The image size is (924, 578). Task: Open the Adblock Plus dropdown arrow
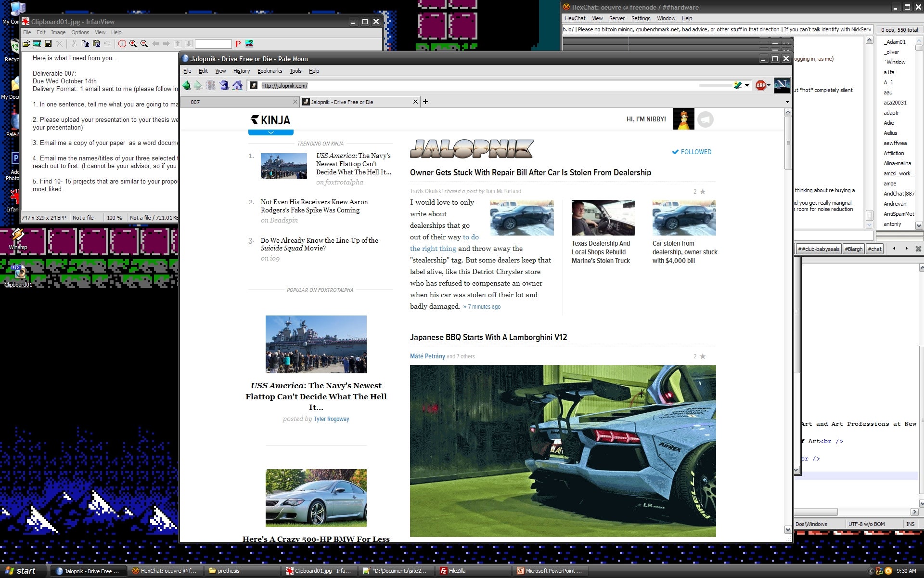coord(769,85)
